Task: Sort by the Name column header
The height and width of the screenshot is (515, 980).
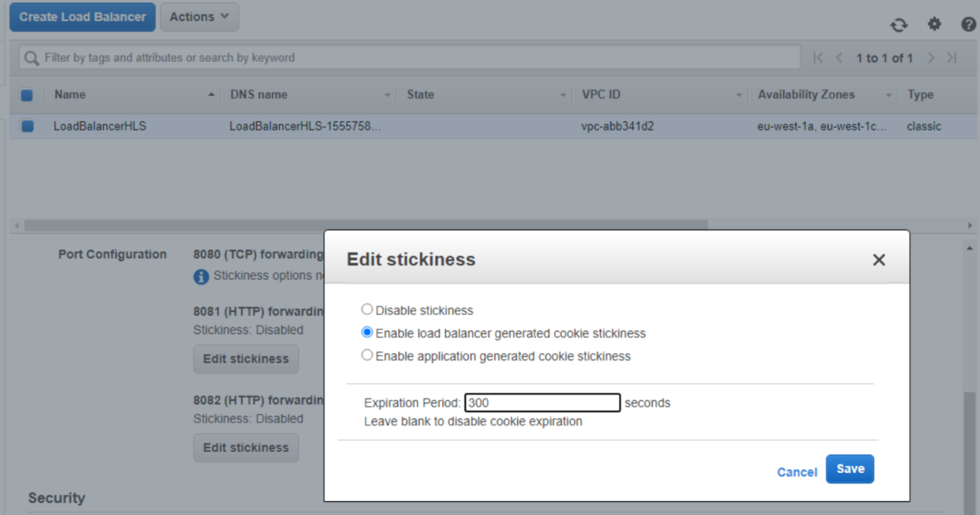Action: [x=71, y=94]
